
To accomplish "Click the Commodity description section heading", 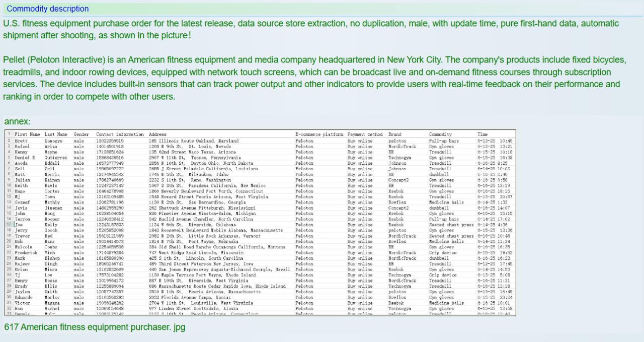I will [48, 9].
